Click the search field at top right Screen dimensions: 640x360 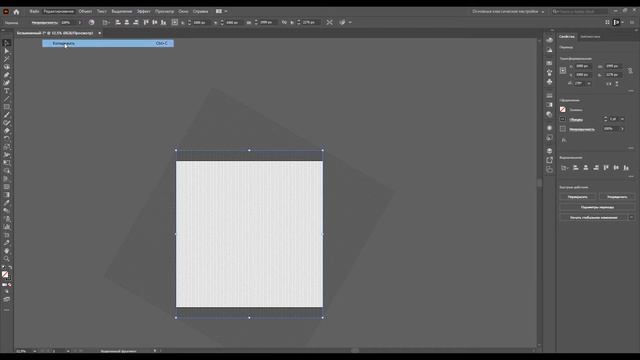pos(580,11)
